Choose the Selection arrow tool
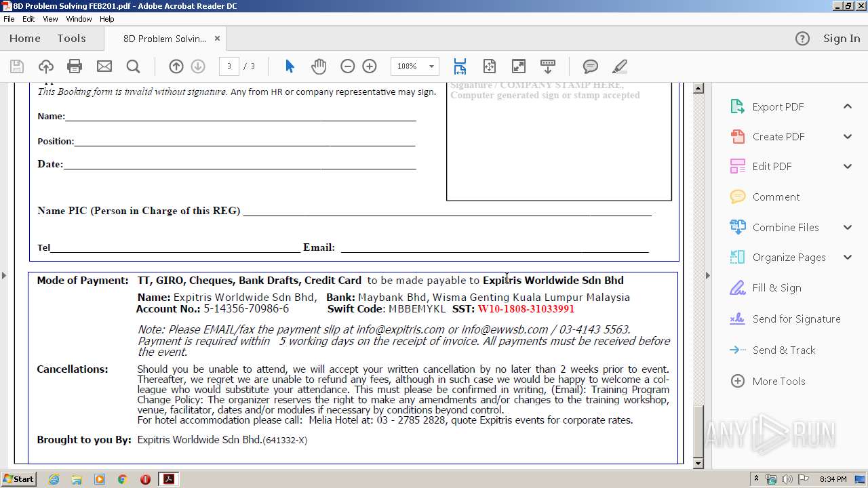This screenshot has width=868, height=488. 290,66
